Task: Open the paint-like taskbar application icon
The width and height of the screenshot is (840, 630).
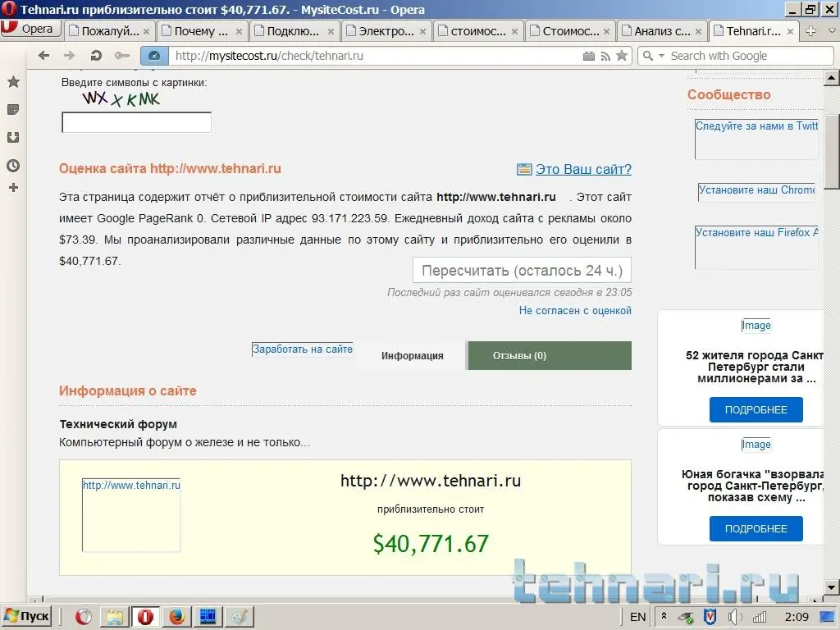Action: point(239,617)
